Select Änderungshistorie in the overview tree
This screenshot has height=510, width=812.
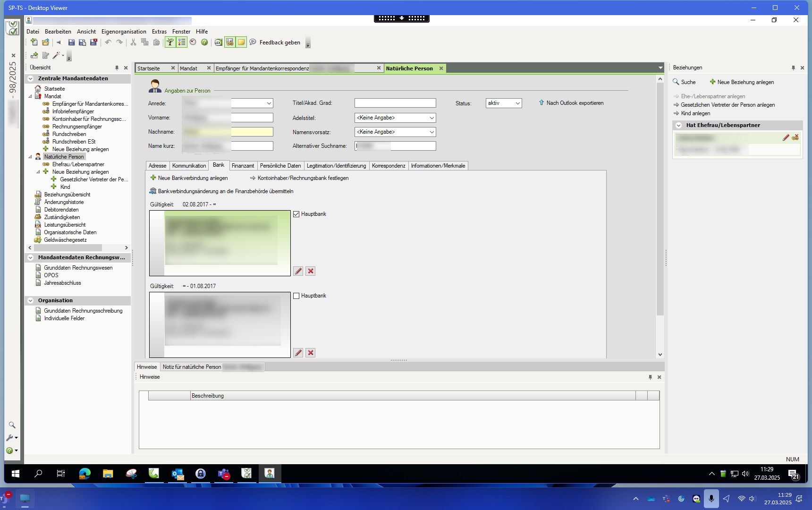[x=64, y=202]
